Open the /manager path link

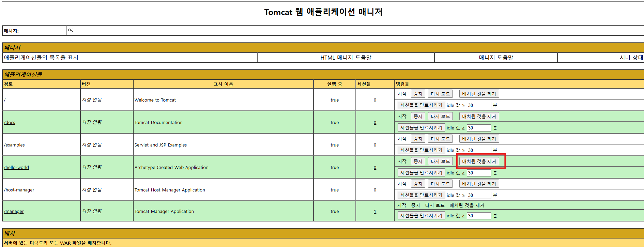click(x=14, y=212)
